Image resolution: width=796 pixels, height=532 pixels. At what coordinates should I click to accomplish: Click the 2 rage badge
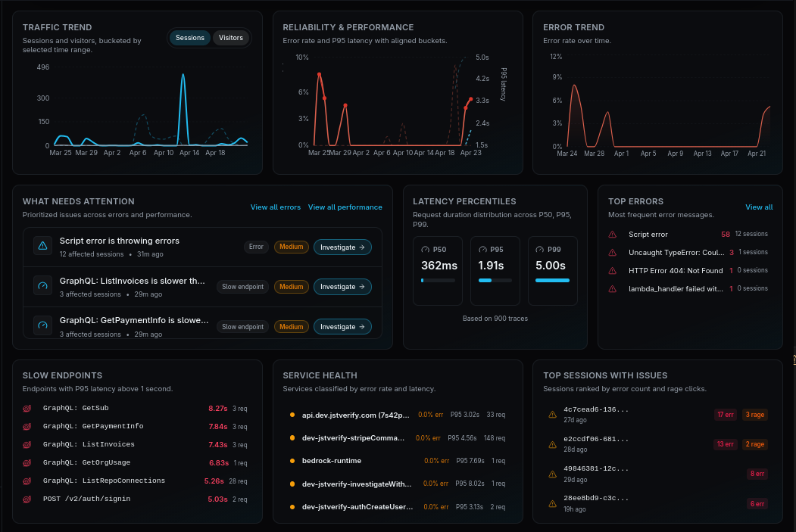(755, 444)
